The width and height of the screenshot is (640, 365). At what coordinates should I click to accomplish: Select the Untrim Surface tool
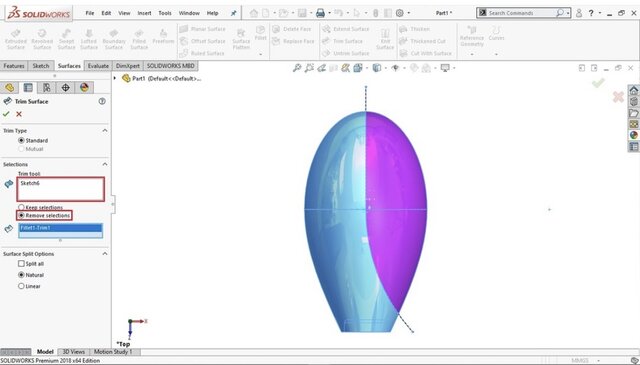[x=346, y=53]
